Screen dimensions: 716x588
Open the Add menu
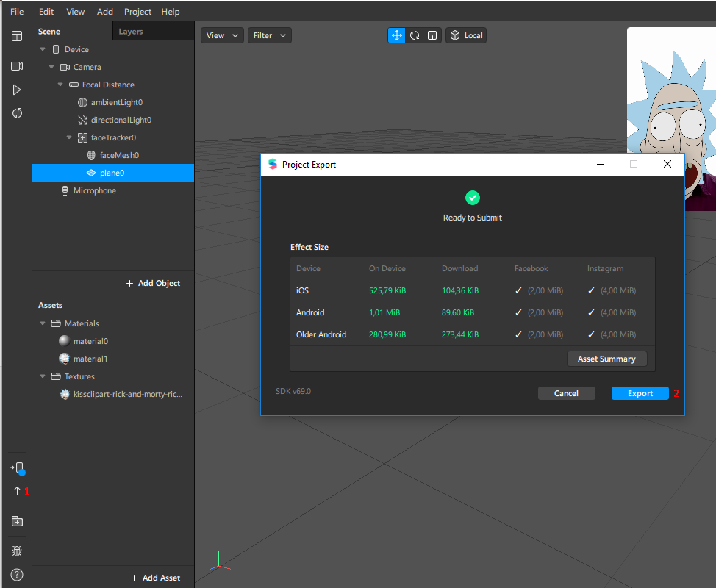pyautogui.click(x=104, y=12)
